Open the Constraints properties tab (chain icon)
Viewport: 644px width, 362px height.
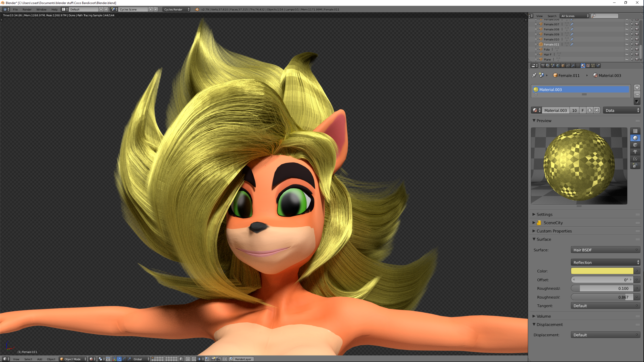pos(568,66)
